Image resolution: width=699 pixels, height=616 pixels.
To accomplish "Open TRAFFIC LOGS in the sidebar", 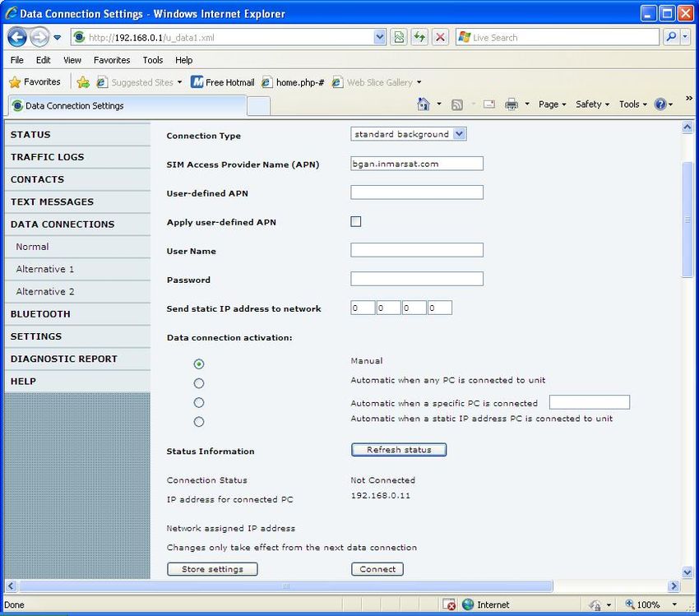I will point(77,157).
